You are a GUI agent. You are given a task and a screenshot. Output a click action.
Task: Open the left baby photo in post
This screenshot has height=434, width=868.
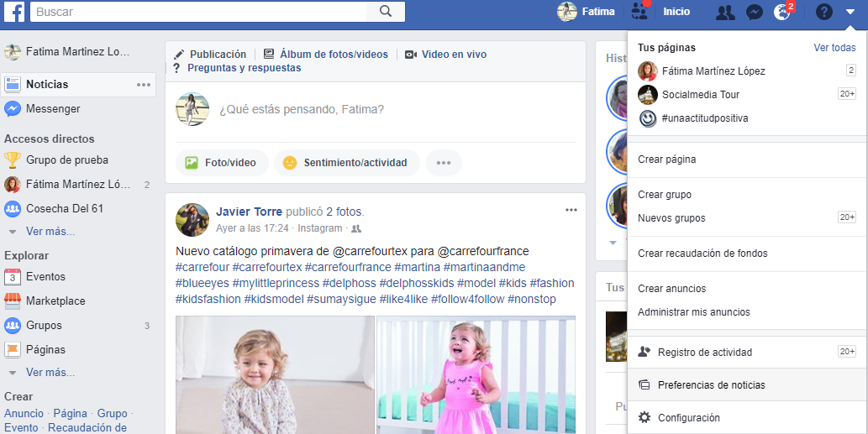pyautogui.click(x=275, y=375)
